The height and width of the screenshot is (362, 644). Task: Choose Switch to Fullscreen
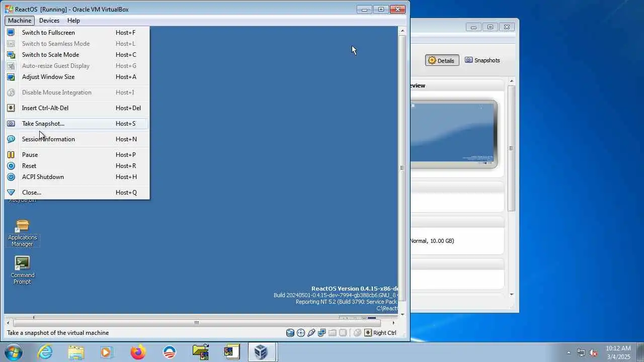click(x=77, y=33)
